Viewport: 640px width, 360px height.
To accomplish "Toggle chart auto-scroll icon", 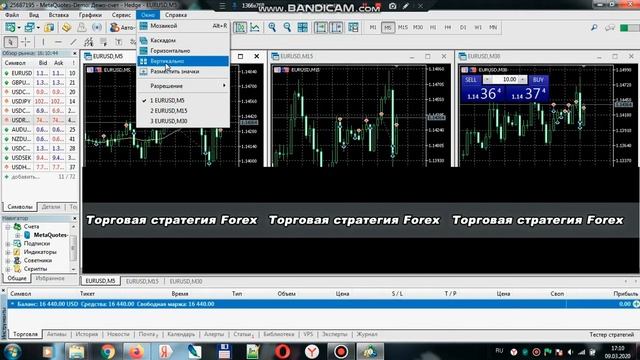I will pos(321,27).
